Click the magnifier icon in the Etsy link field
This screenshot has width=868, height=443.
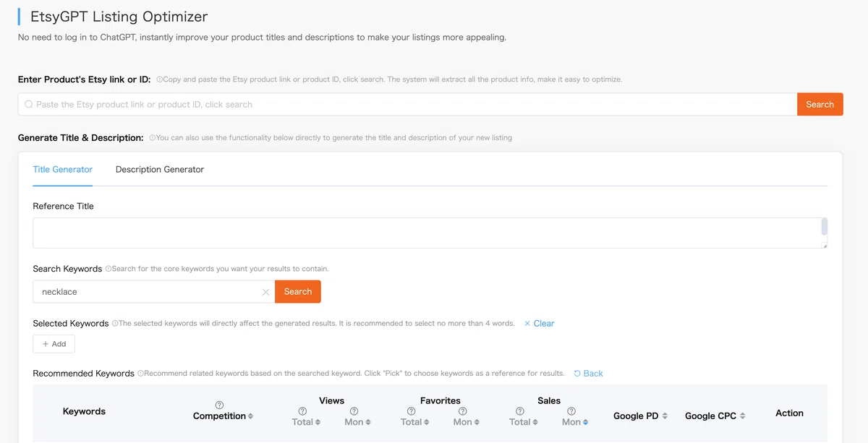[x=29, y=104]
